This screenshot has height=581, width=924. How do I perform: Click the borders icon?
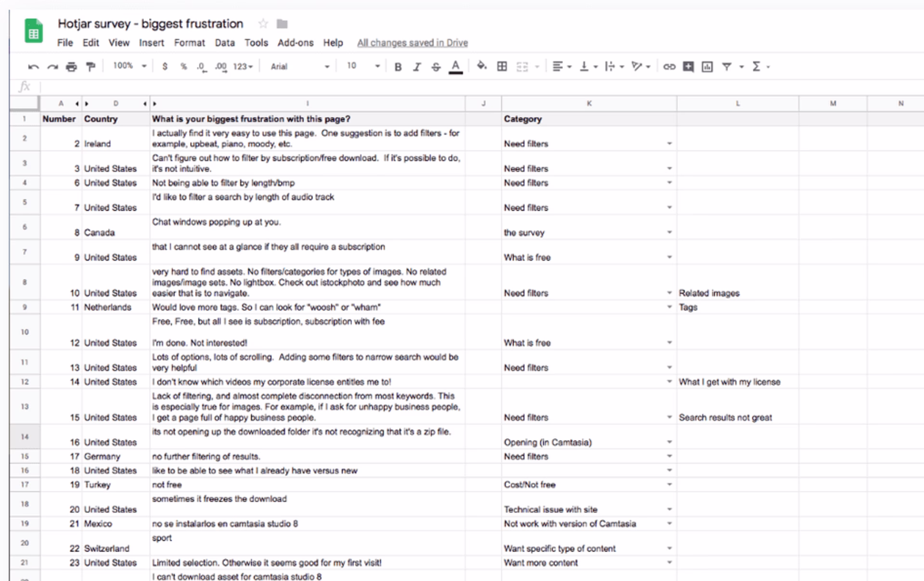tap(502, 67)
